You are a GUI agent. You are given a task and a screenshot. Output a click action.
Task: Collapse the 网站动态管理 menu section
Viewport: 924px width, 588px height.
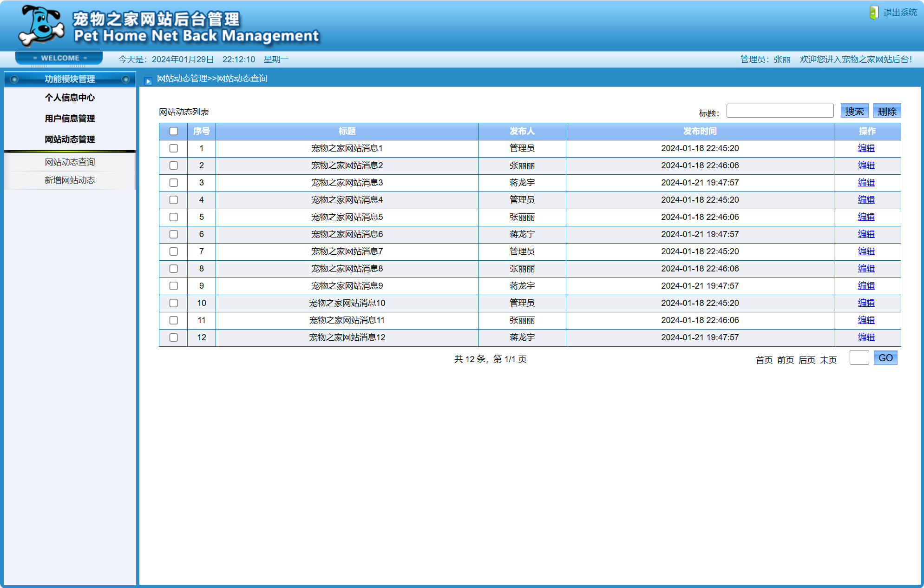[x=70, y=139]
